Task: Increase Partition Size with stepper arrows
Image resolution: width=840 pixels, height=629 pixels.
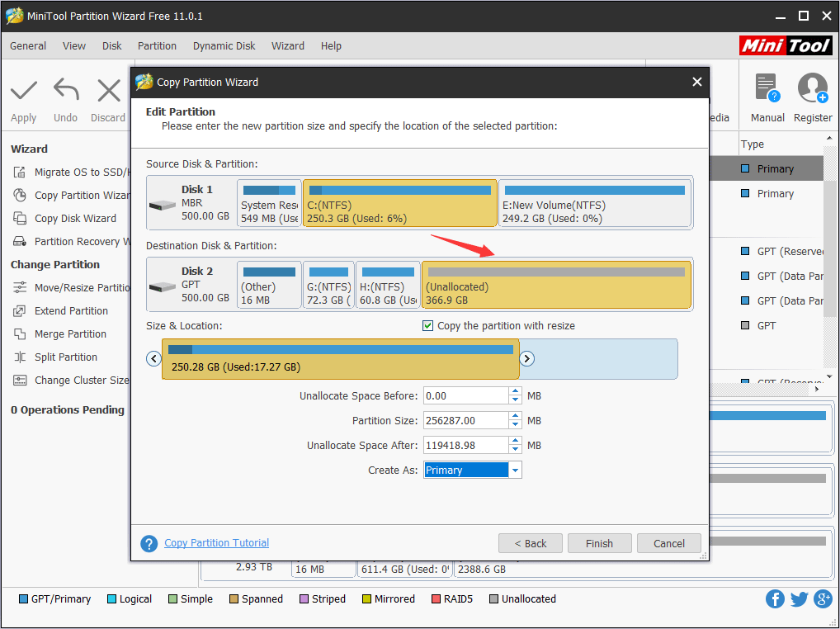Action: click(516, 417)
